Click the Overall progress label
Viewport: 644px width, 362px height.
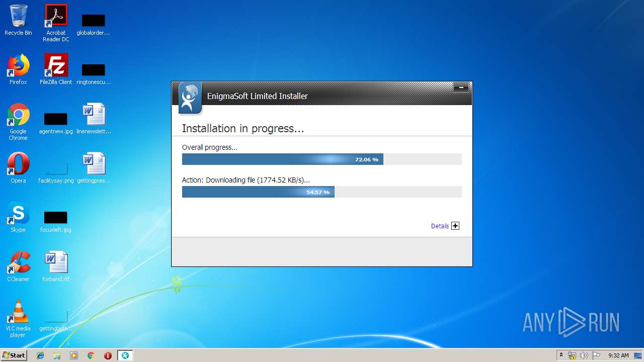tap(209, 147)
